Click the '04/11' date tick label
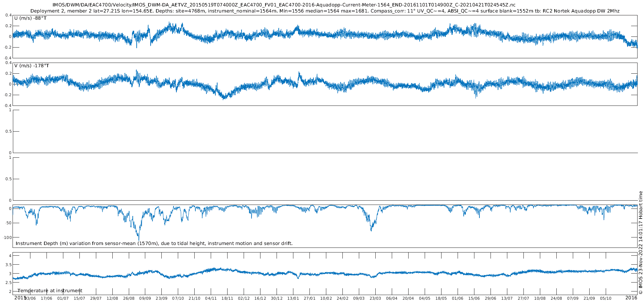 pyautogui.click(x=211, y=298)
